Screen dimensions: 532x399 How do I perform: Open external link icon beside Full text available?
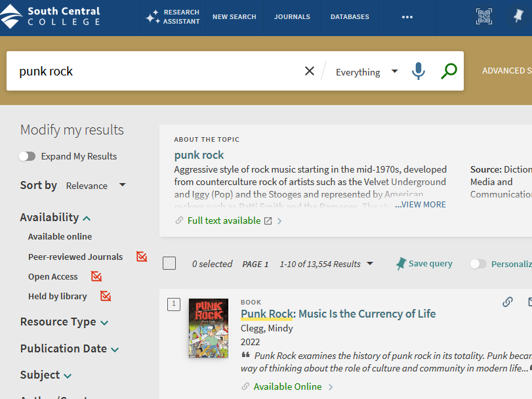[268, 221]
